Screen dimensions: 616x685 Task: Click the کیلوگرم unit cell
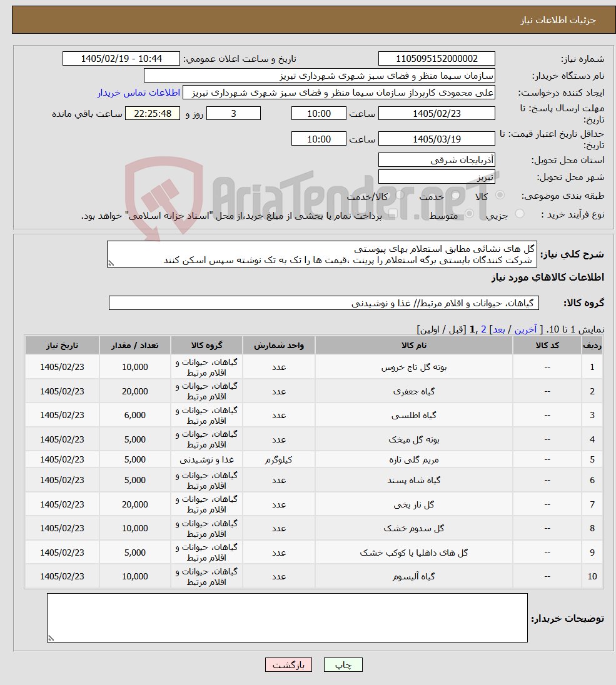coord(278,459)
